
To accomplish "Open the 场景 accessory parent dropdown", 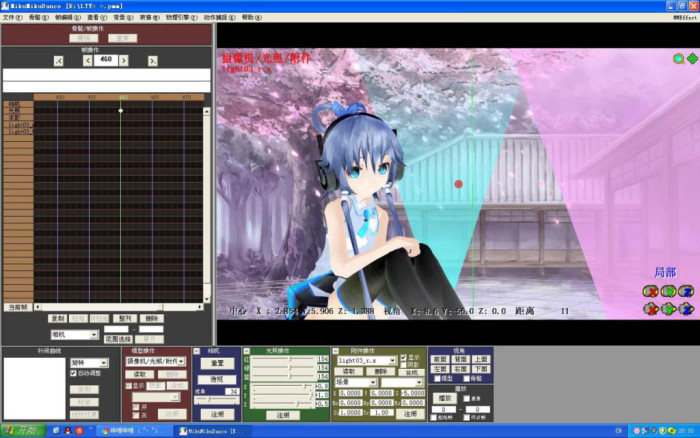I will coord(356,383).
